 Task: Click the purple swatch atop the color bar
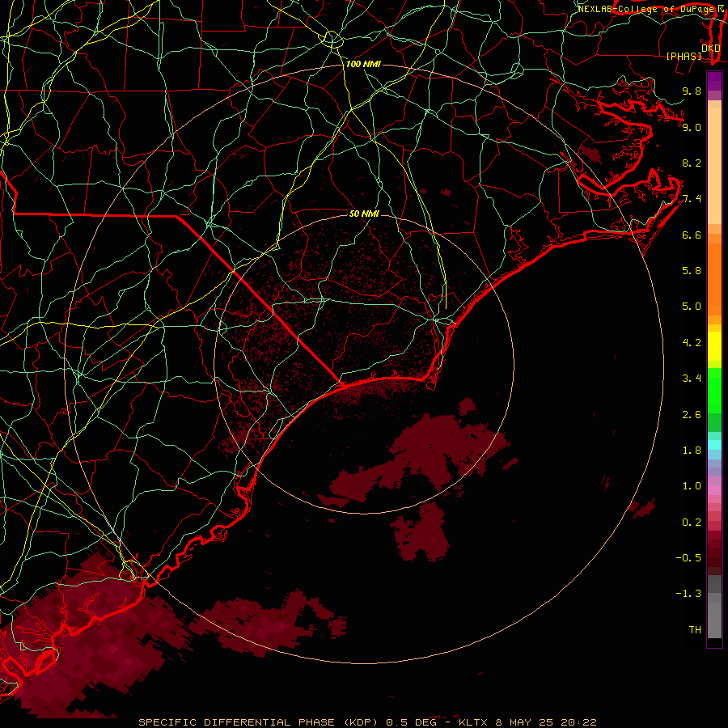[x=714, y=81]
